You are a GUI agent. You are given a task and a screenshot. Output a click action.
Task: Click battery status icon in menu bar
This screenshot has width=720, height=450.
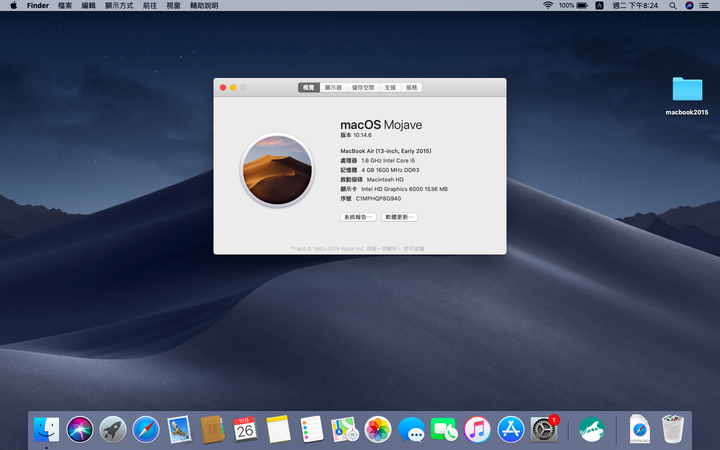click(574, 6)
